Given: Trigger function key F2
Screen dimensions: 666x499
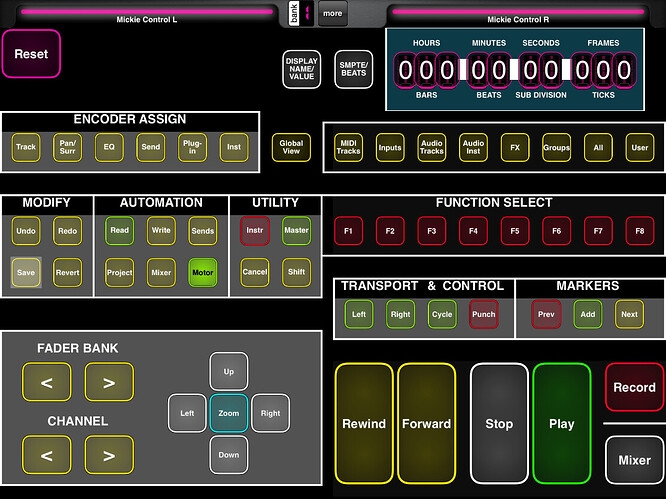Looking at the screenshot, I should [390, 231].
